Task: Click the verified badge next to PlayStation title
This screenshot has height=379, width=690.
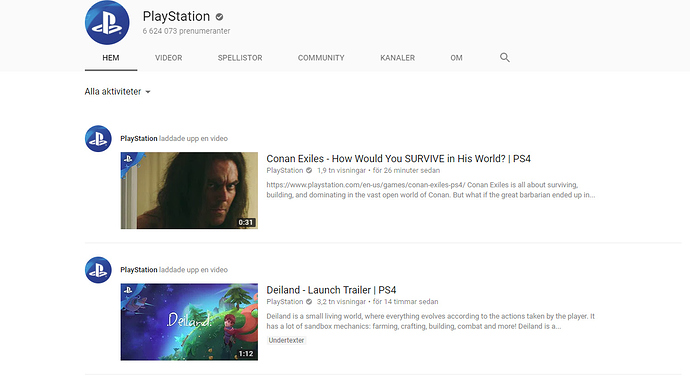Action: tap(219, 17)
